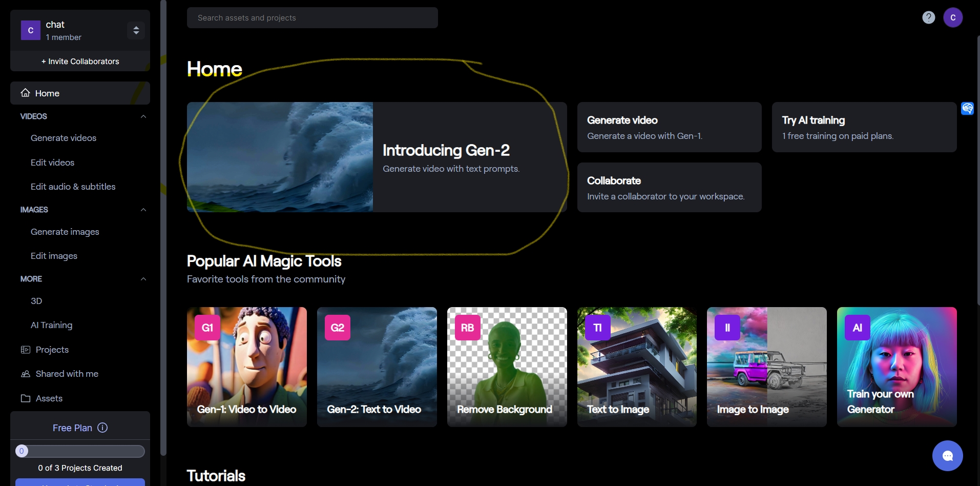Open Train your own Generator thumbnail

coord(897,367)
